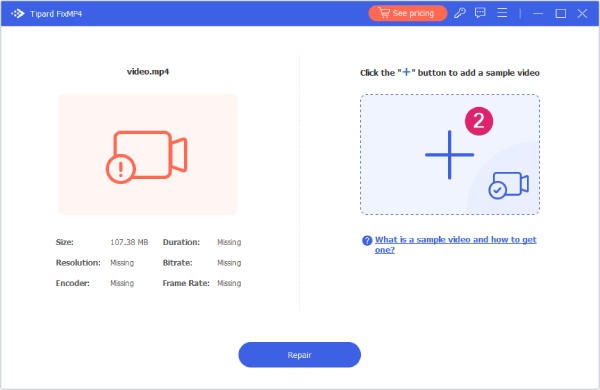
Task: Open the feedback chat icon
Action: point(480,13)
